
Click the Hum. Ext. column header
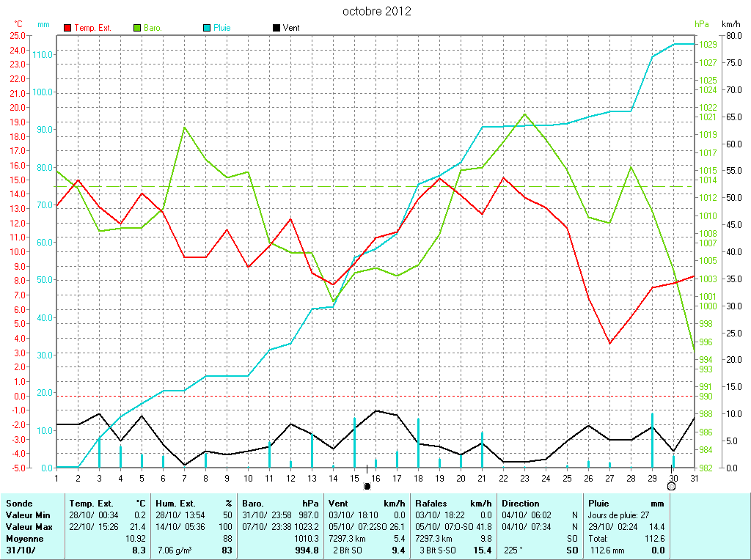175,504
